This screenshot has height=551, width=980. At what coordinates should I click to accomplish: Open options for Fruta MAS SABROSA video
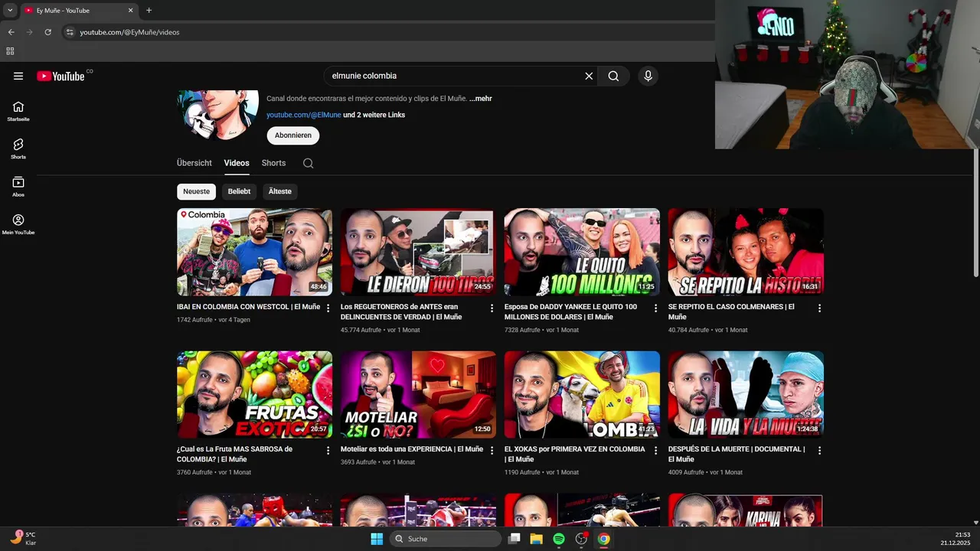[x=328, y=451]
